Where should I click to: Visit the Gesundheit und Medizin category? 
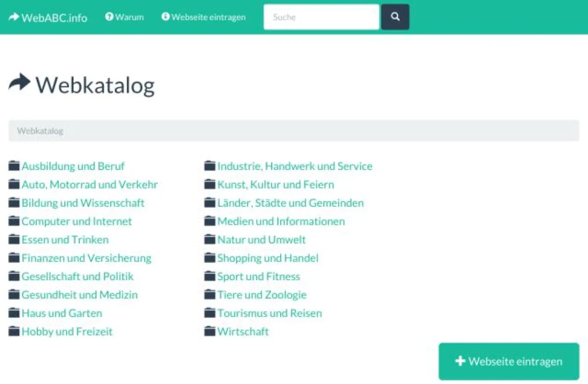[x=79, y=295]
